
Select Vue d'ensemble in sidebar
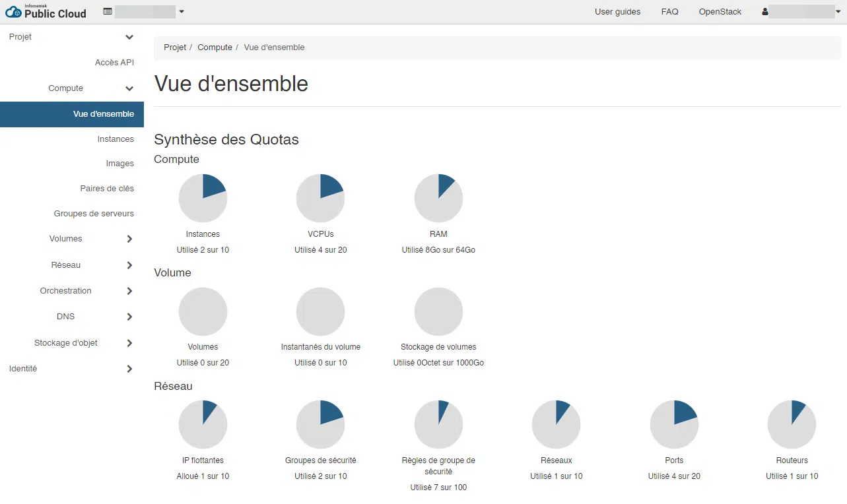tap(72, 114)
